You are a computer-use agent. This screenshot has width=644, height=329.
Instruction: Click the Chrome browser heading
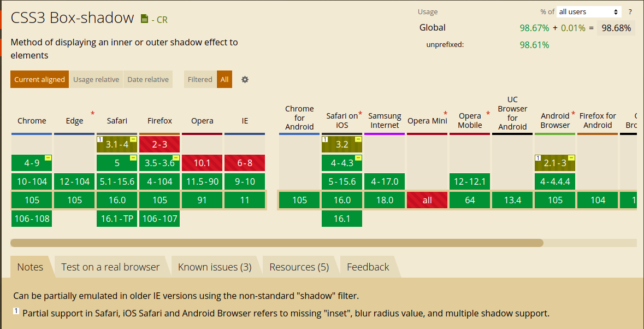[x=32, y=121]
